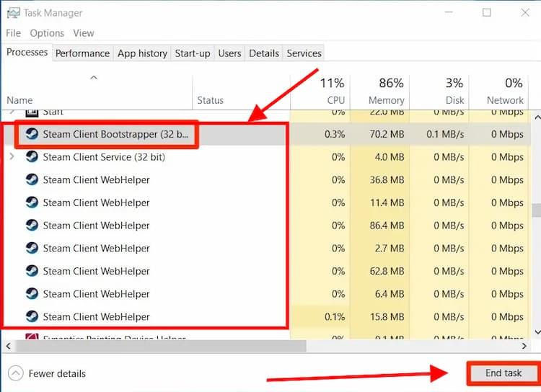
Task: Switch to the Performance tab
Action: pyautogui.click(x=82, y=53)
